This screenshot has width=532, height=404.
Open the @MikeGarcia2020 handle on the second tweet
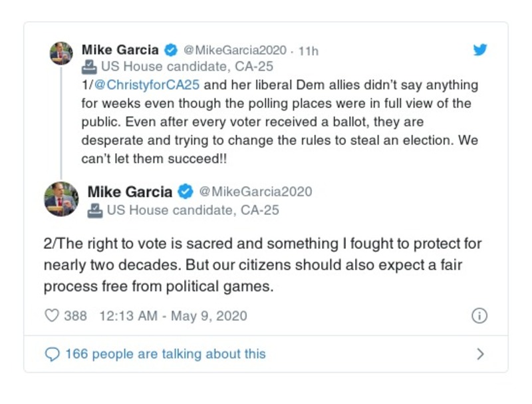(x=255, y=192)
